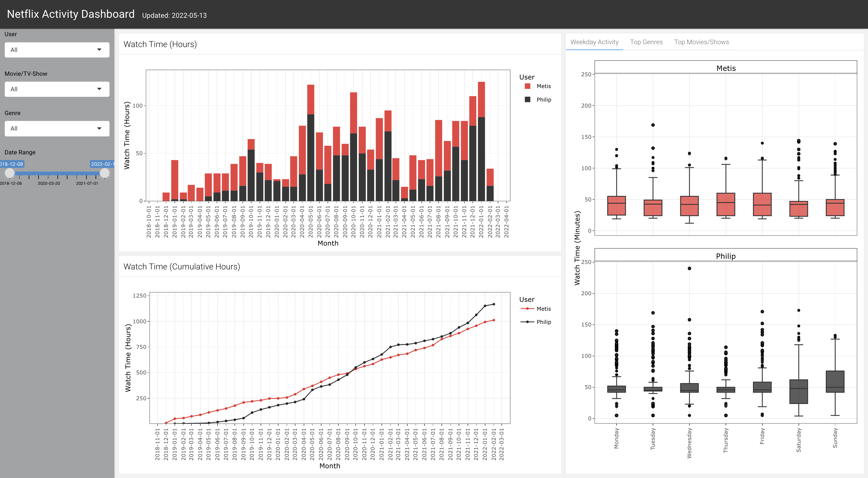
Task: Click the Updated: 2022-05-13 text
Action: [x=174, y=15]
